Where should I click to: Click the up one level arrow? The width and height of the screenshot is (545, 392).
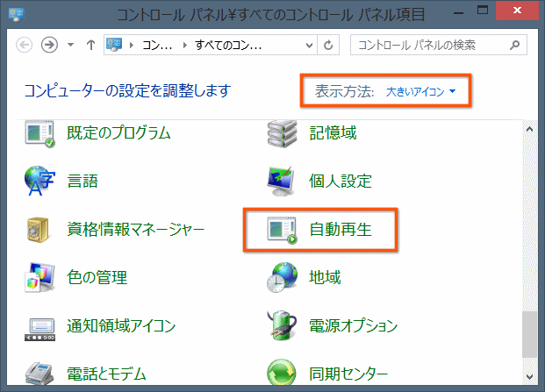click(91, 45)
